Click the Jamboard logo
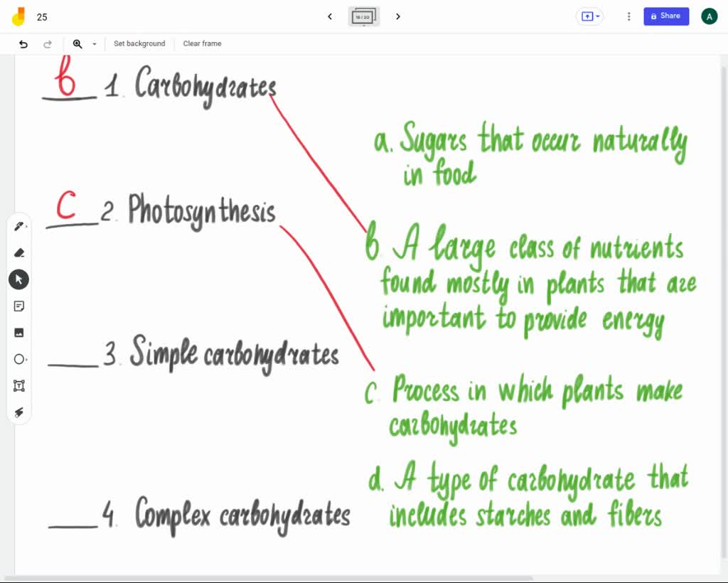 coord(19,16)
